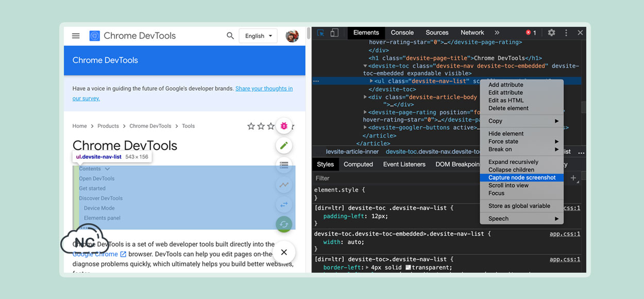This screenshot has width=644, height=299.
Task: Click the pink bug report button
Action: click(284, 125)
